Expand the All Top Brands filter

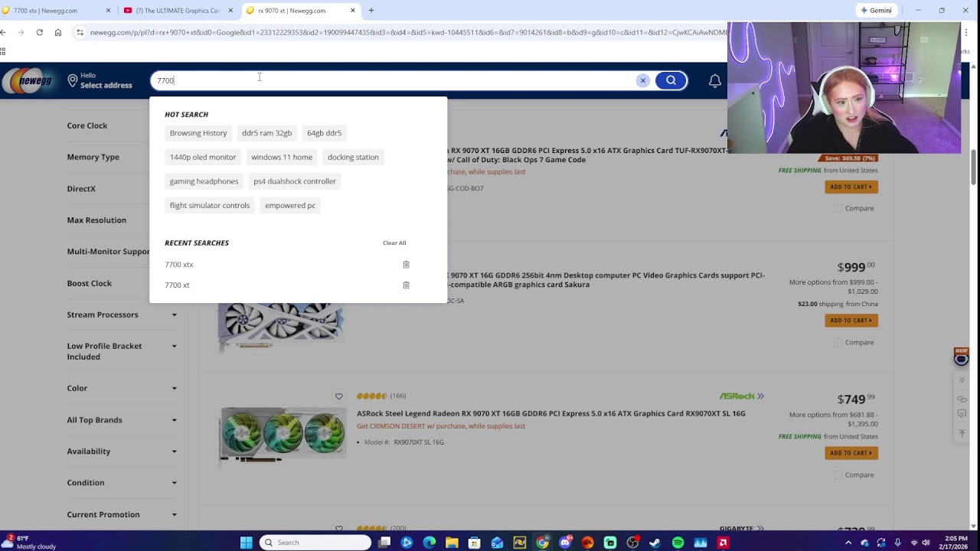coord(122,420)
